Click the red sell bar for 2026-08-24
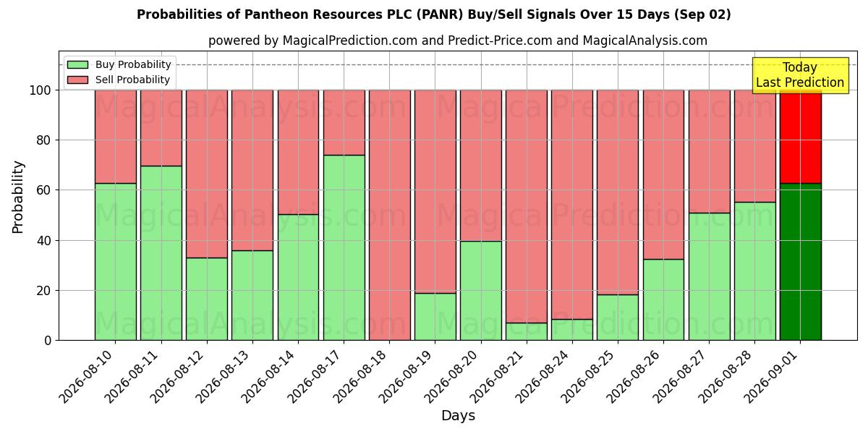This screenshot has width=868, height=434. coord(572,205)
